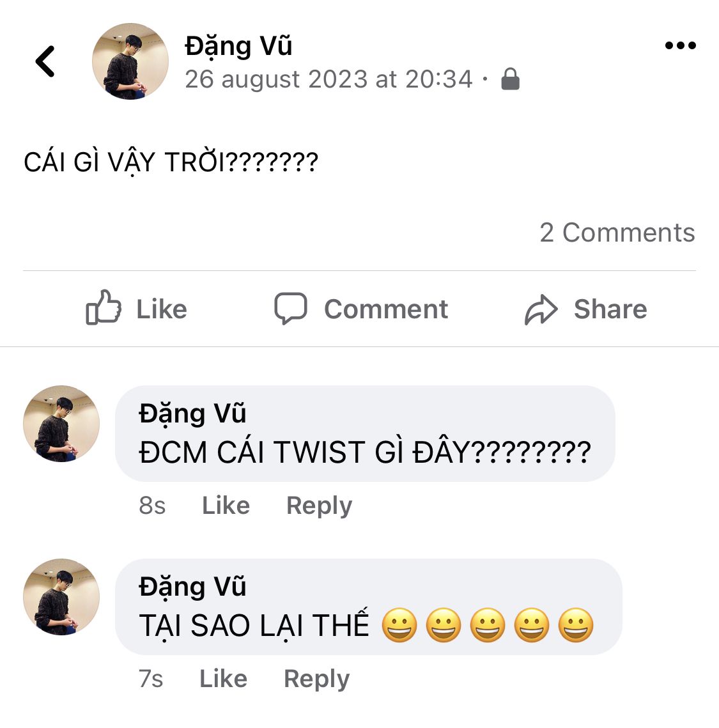Tap the thumbs-up Like icon on post

coord(104,307)
